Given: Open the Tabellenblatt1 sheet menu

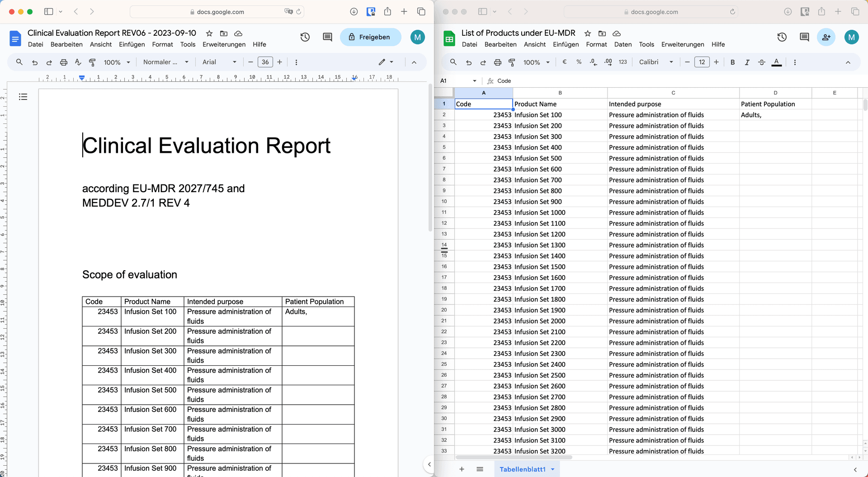Looking at the screenshot, I should click(x=552, y=469).
